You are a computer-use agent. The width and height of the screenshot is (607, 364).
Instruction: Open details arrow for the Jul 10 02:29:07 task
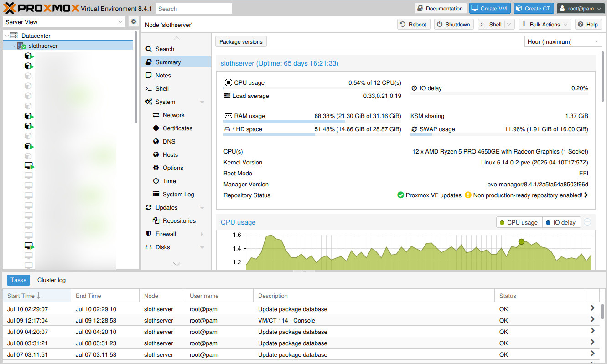pos(592,308)
